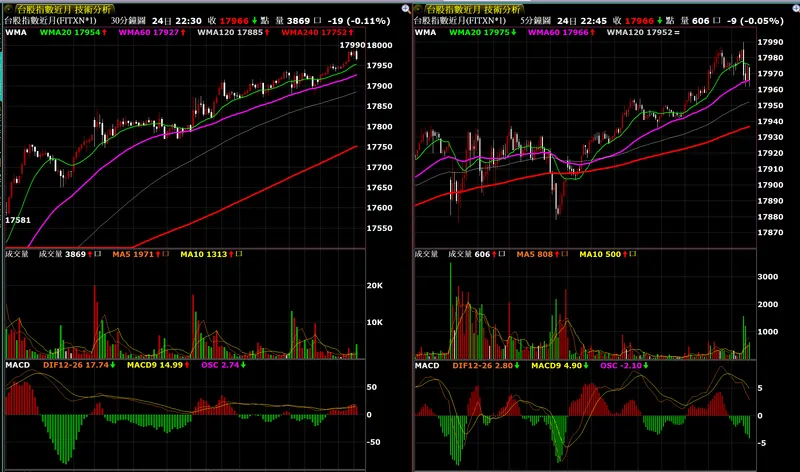Select the right 台股指數近月 技術分析 tab
The image size is (800, 472).
click(473, 9)
